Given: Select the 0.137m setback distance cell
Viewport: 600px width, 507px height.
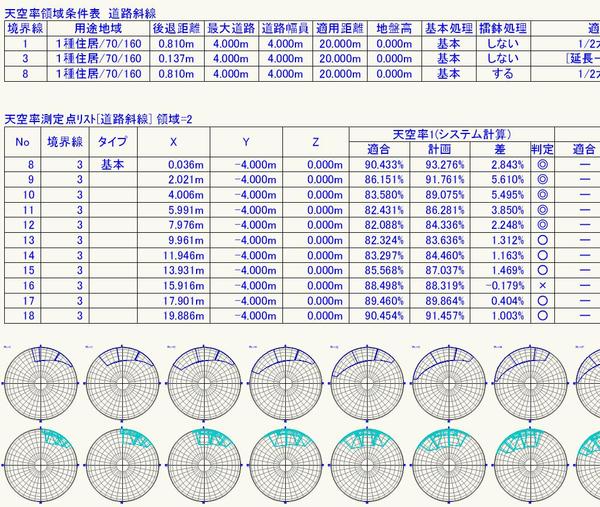Looking at the screenshot, I should (x=176, y=59).
